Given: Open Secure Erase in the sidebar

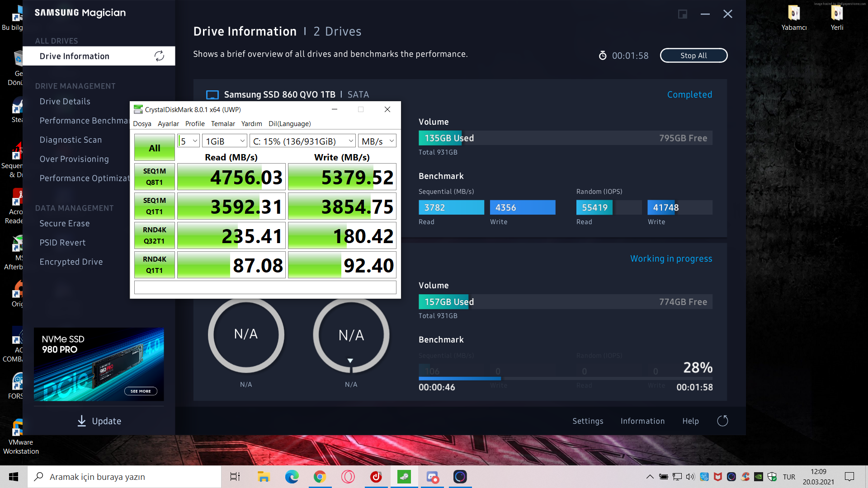Looking at the screenshot, I should 65,223.
